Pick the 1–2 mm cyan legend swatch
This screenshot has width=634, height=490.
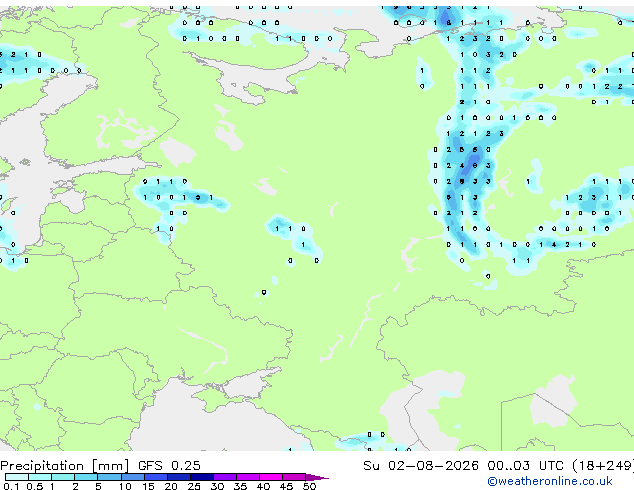[63, 477]
